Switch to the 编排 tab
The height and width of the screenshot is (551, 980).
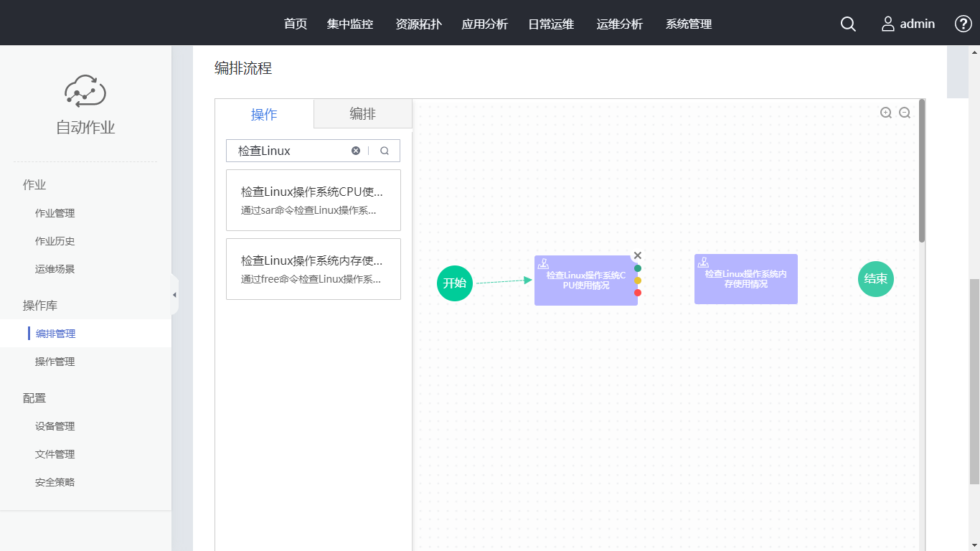pyautogui.click(x=362, y=114)
